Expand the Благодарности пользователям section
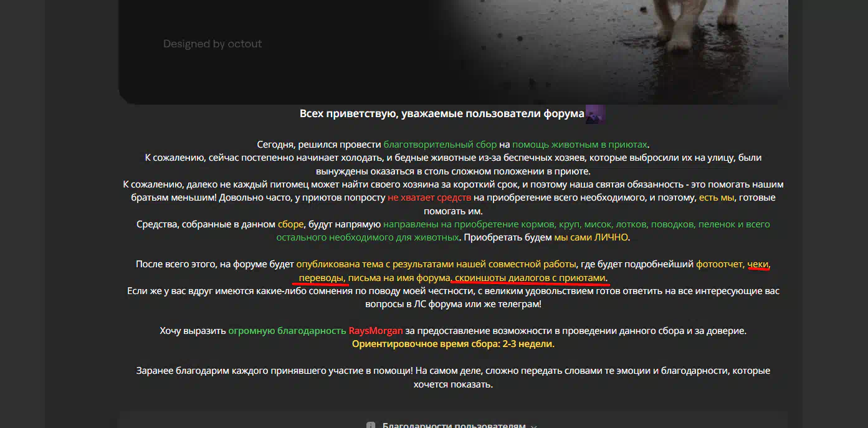 [453, 426]
